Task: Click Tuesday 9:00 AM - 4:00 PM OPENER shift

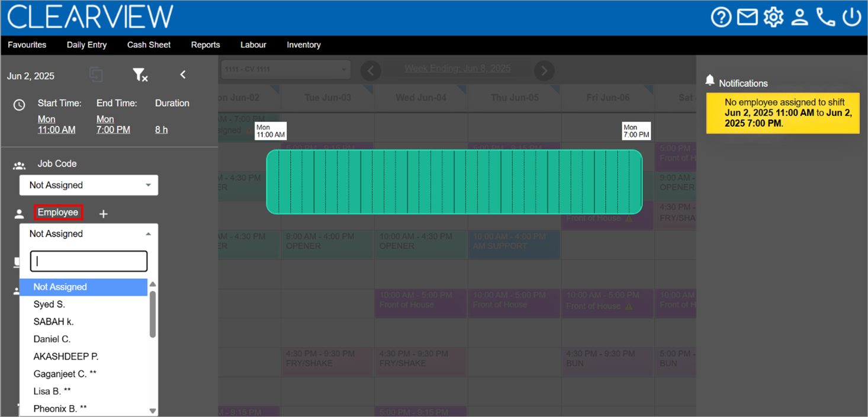Action: pos(327,244)
